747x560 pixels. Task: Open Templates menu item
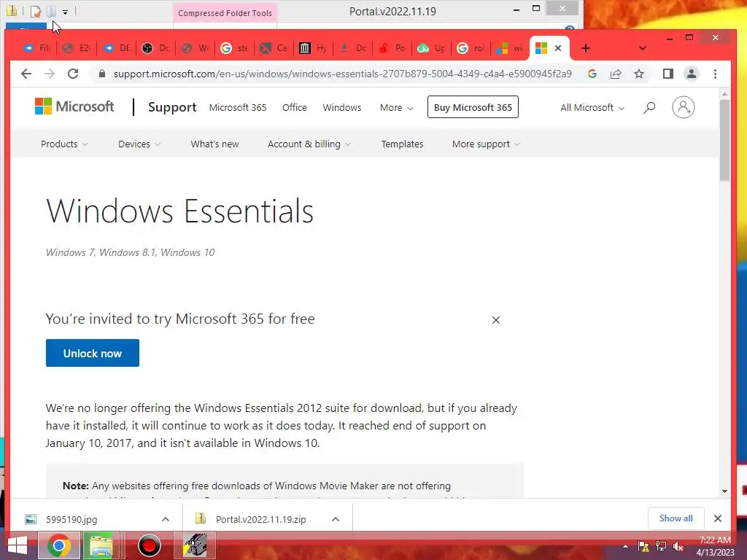pyautogui.click(x=402, y=144)
